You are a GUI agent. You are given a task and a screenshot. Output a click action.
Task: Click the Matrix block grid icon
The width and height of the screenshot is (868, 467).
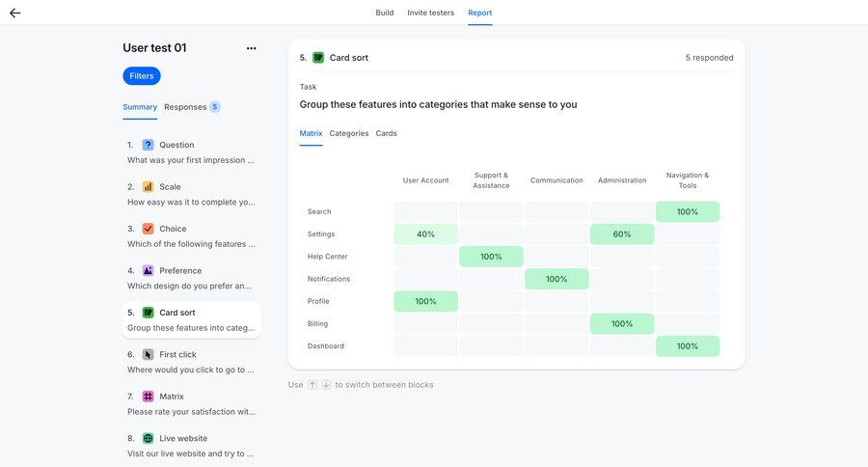[148, 397]
